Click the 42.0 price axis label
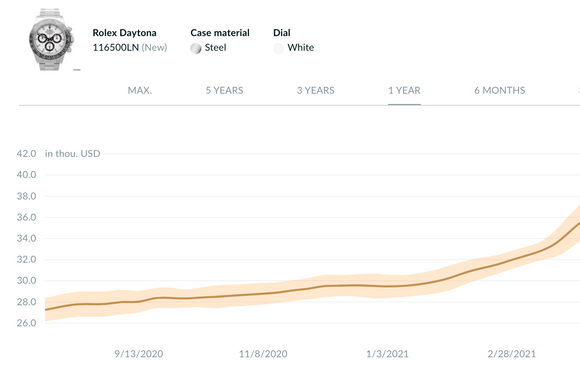This screenshot has height=374, width=580. click(26, 154)
